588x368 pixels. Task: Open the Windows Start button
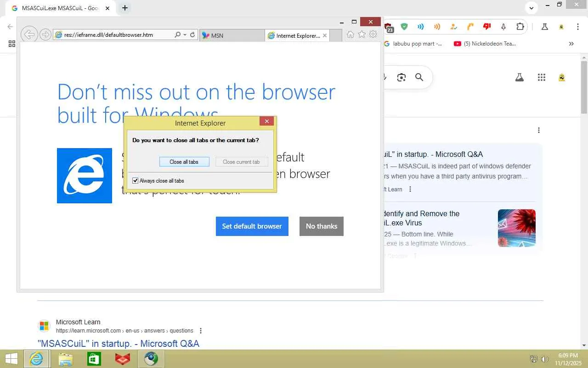point(11,359)
